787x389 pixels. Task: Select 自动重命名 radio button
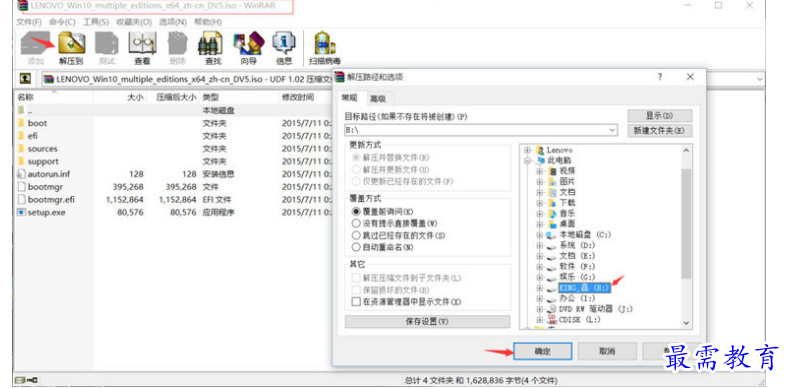356,247
